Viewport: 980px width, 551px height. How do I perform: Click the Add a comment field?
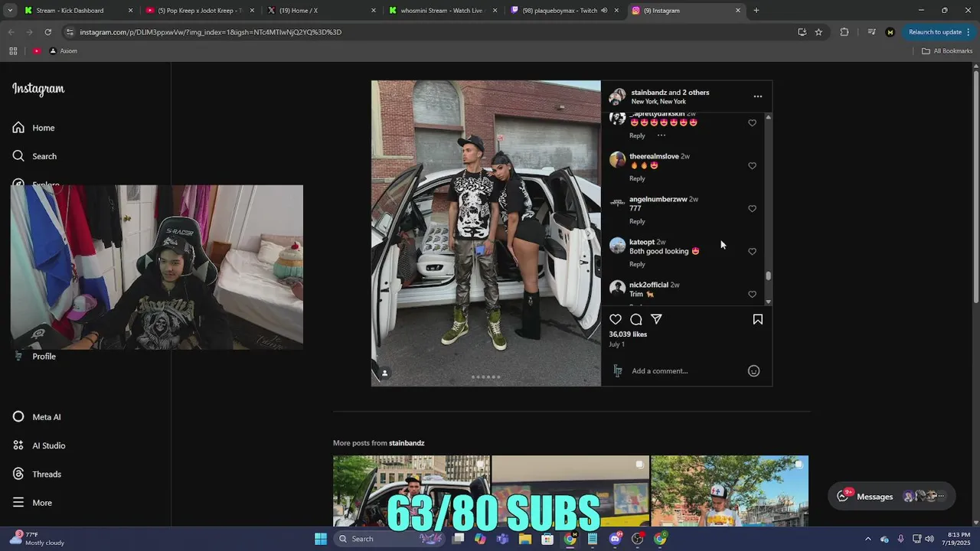(685, 371)
